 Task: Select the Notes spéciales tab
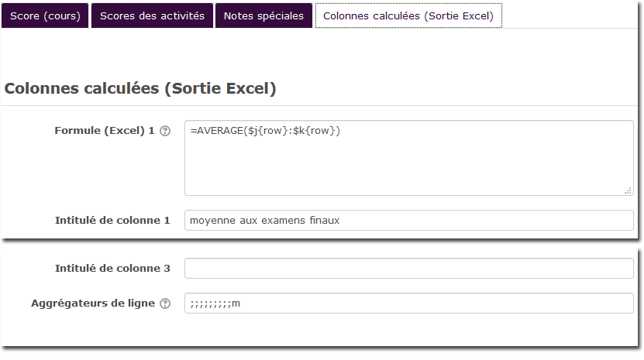point(263,15)
